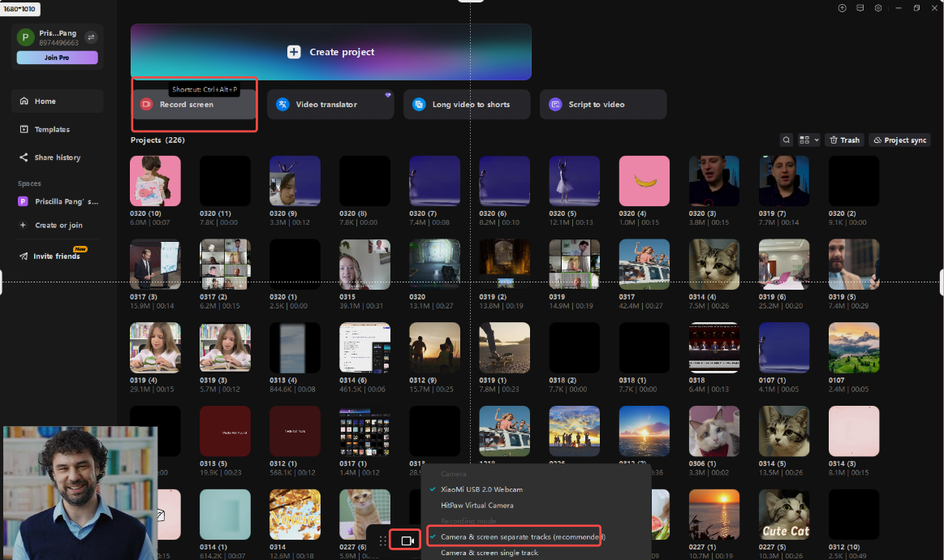
Task: Open the settings gear in titlebar
Action: pos(878,8)
